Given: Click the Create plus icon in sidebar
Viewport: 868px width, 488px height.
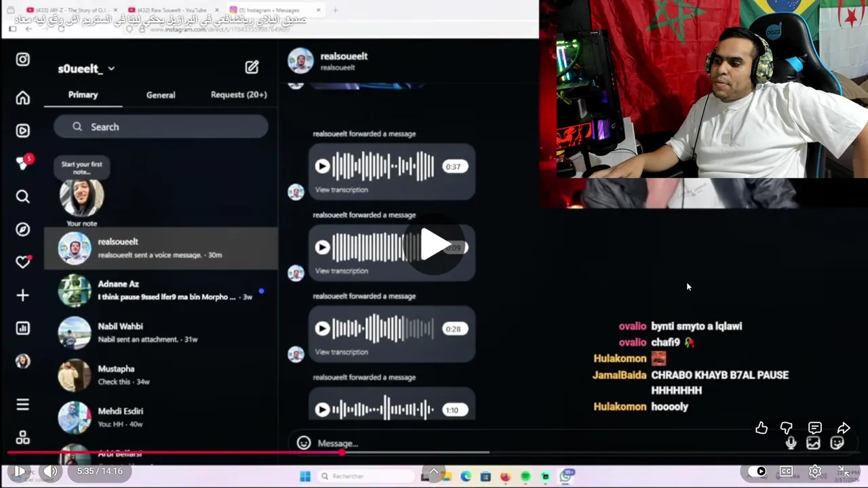Looking at the screenshot, I should 22,296.
